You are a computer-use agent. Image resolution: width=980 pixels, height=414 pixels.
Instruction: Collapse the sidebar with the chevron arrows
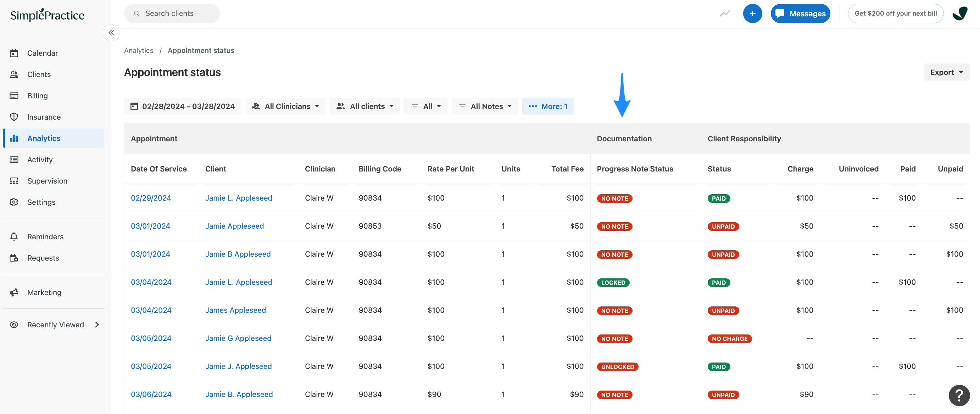[111, 33]
